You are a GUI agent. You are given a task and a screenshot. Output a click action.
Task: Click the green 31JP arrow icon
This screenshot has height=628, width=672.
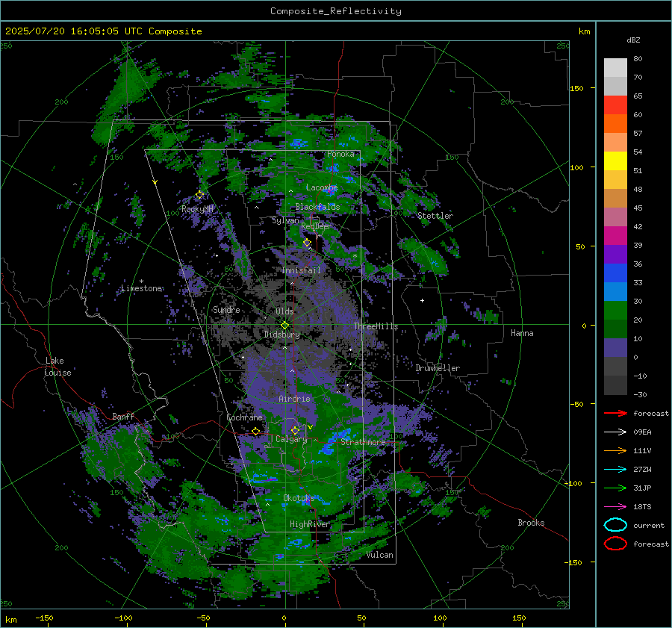[x=615, y=488]
